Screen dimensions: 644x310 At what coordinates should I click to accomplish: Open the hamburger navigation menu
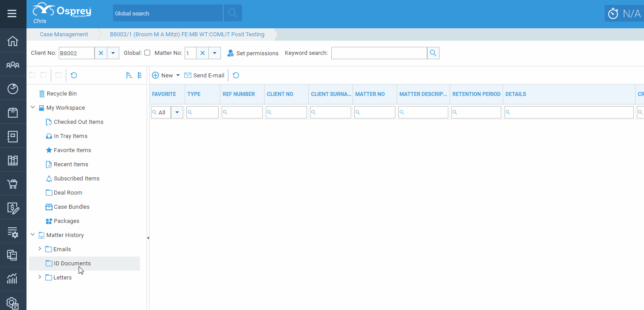pyautogui.click(x=12, y=14)
